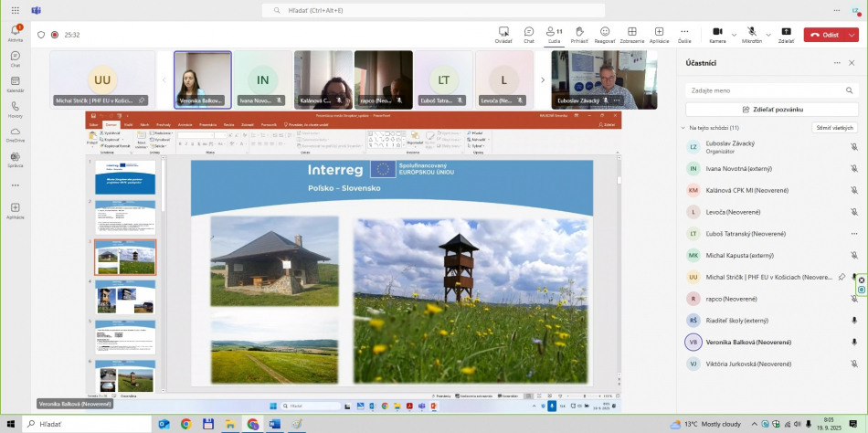Open the Ďalšie more options menu
The height and width of the screenshot is (433, 868).
coord(684,31)
